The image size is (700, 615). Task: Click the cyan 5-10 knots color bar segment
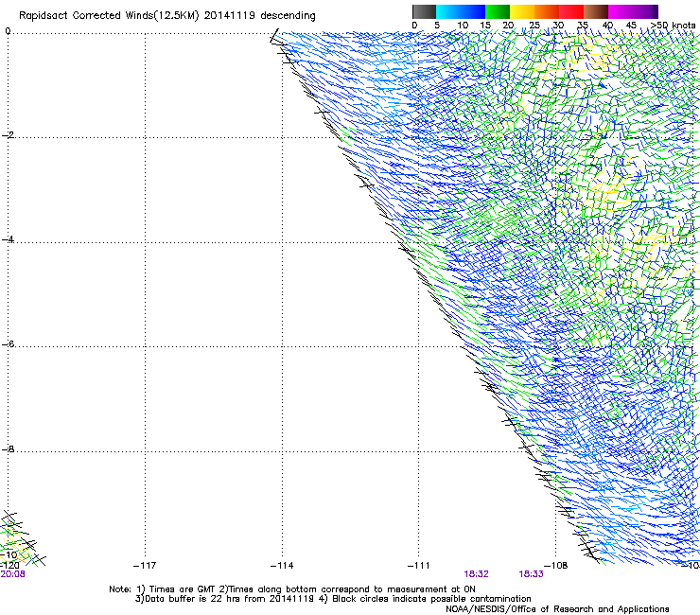tap(448, 11)
